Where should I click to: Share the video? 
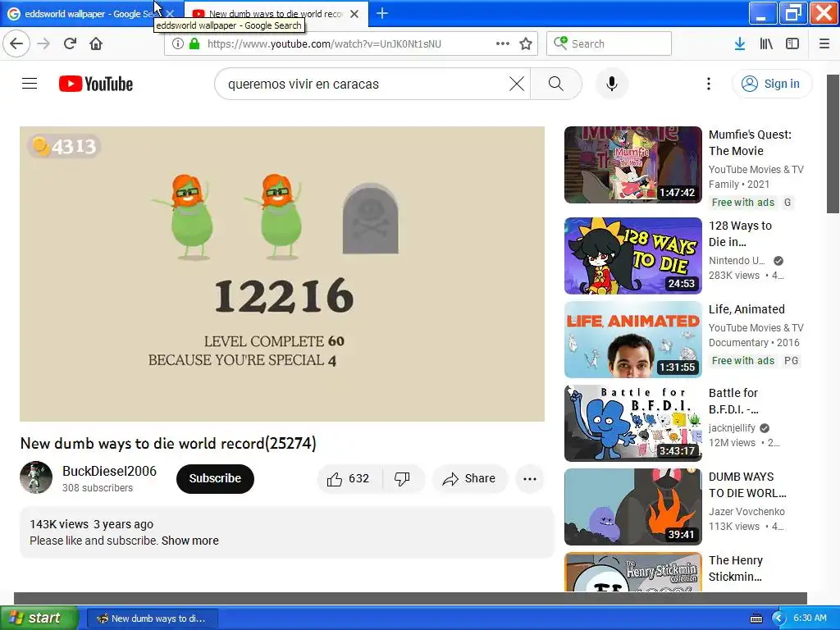pos(469,478)
